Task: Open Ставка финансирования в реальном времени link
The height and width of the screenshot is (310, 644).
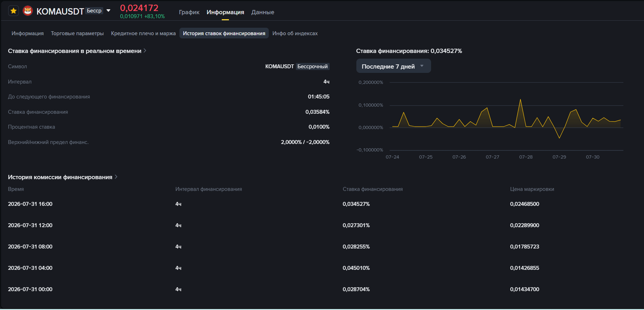Action: tap(77, 51)
